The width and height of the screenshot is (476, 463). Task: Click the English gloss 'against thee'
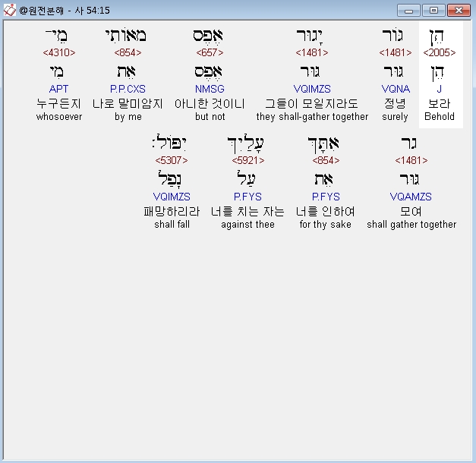pyautogui.click(x=247, y=225)
